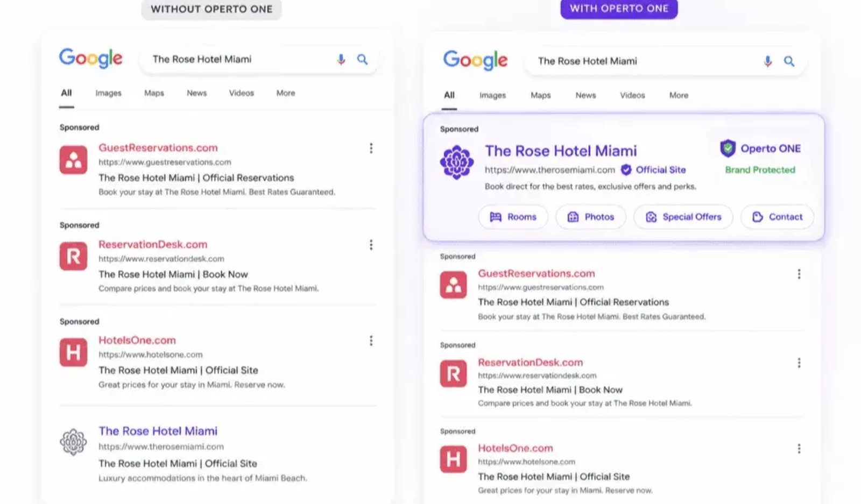Open The Rose Hotel Miami highlighted ad title
Screen dimensions: 861x504
coord(561,151)
